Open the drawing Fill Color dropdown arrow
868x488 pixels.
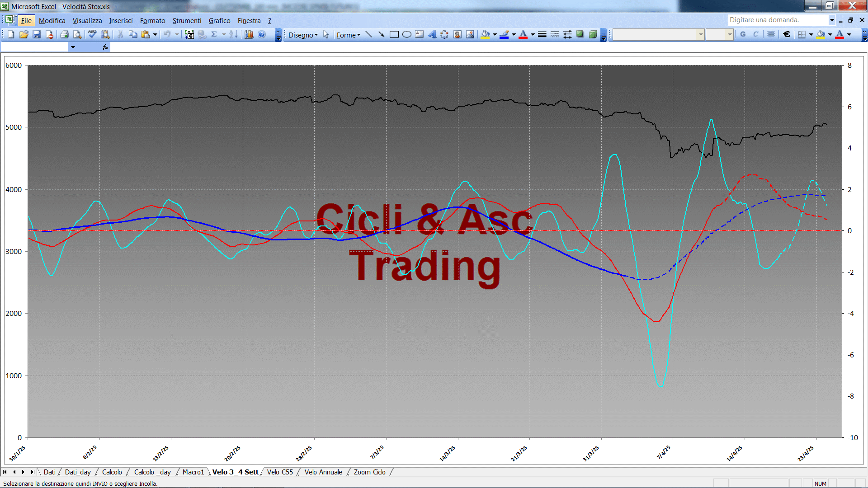coord(495,34)
